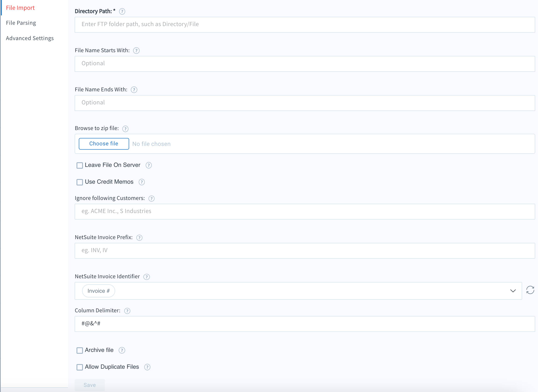This screenshot has width=538, height=392.
Task: Open help for Directory Path
Action: point(122,11)
